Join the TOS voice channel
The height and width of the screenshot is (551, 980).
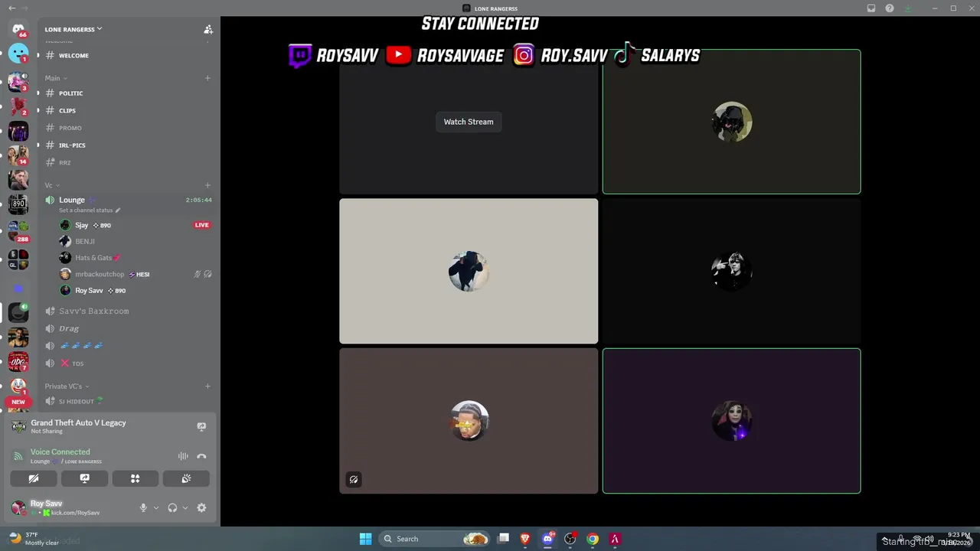[128, 364]
